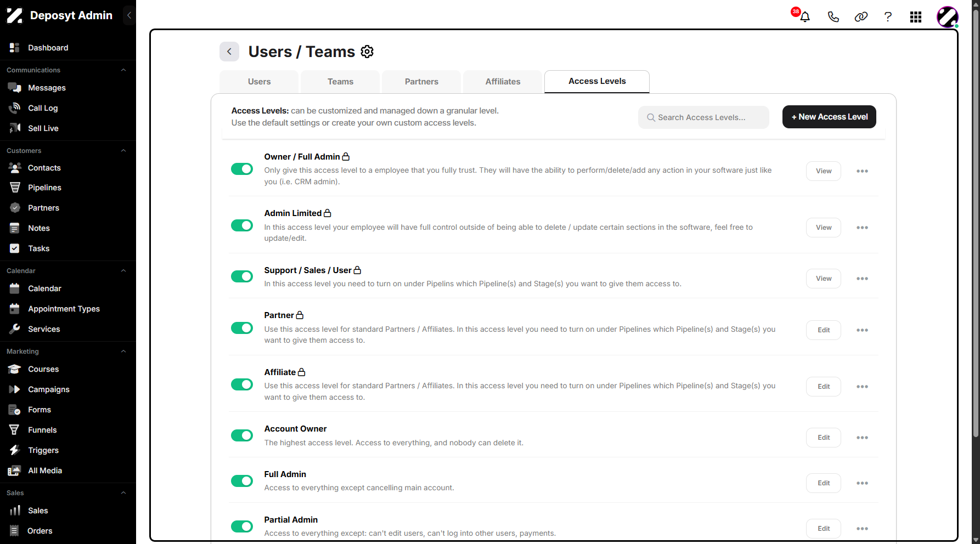Screen dimensions: 980x544
Task: Open Users / Teams settings gear
Action: tap(367, 52)
